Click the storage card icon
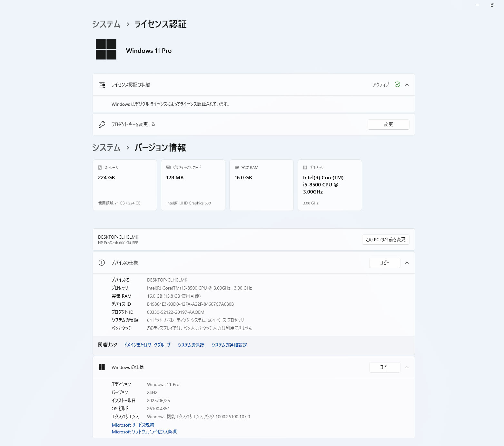 click(100, 168)
